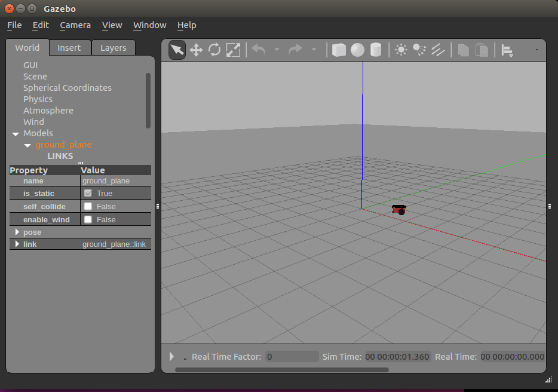Image resolution: width=558 pixels, height=392 pixels.
Task: Activate the Translate mode tool
Action: [x=196, y=50]
